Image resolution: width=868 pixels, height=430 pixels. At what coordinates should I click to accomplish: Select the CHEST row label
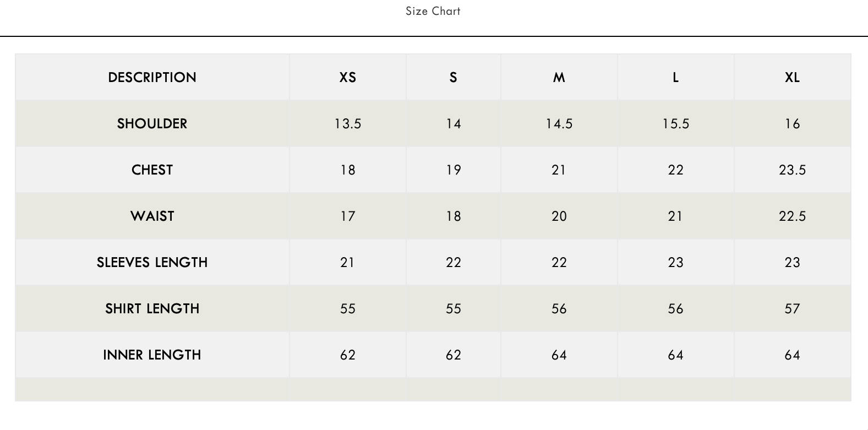pyautogui.click(x=152, y=170)
